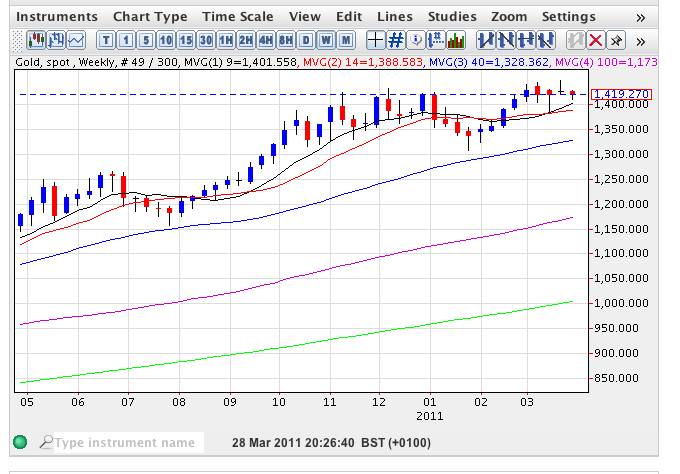Image resolution: width=680 pixels, height=474 pixels.
Task: Click the pin toolbar icon
Action: [x=616, y=41]
